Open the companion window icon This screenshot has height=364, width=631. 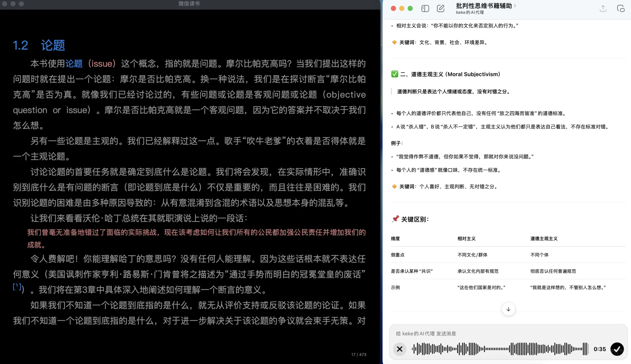coord(621,8)
